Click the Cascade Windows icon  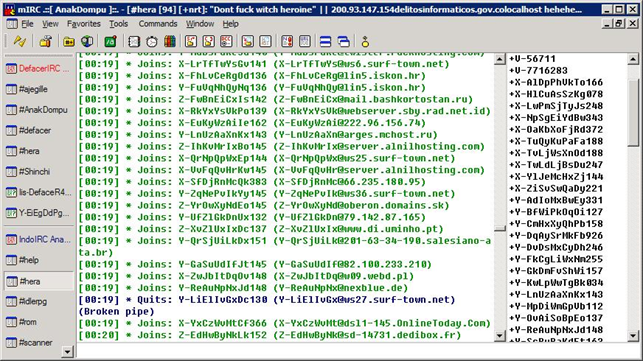point(344,41)
